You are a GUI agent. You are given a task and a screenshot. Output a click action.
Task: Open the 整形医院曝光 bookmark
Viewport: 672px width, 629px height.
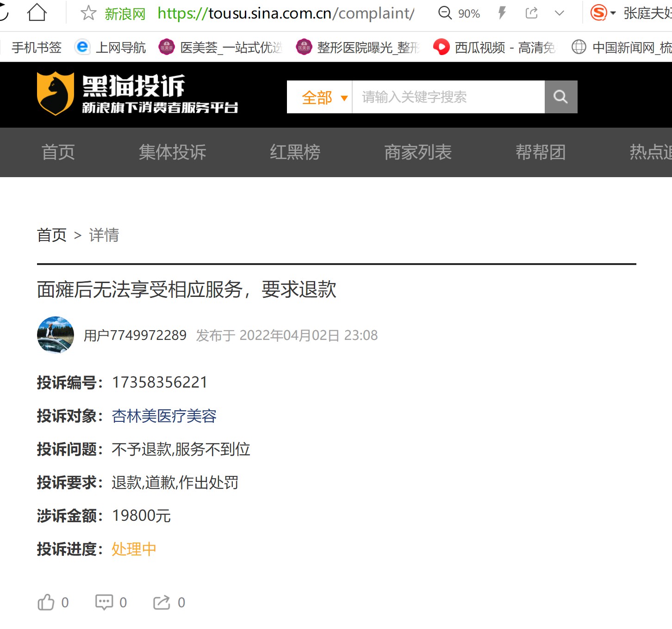coord(358,47)
